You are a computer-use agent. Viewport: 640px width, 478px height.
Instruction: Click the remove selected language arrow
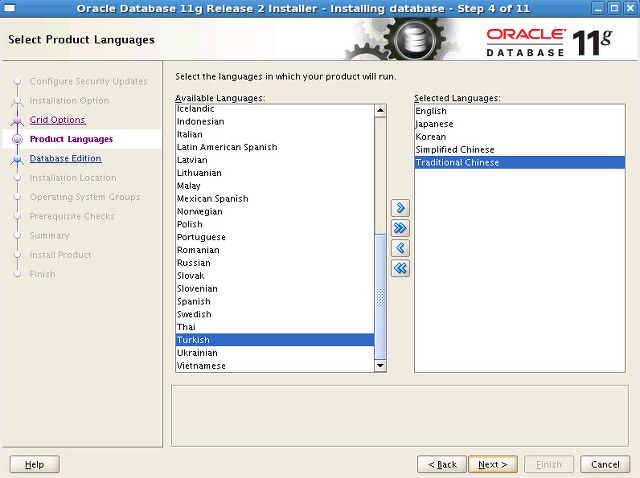tap(400, 248)
